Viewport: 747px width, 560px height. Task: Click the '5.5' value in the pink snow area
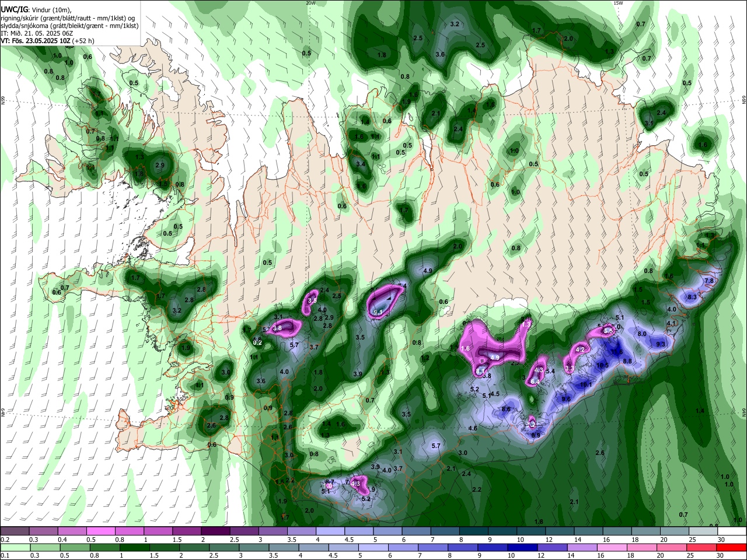coord(608,331)
